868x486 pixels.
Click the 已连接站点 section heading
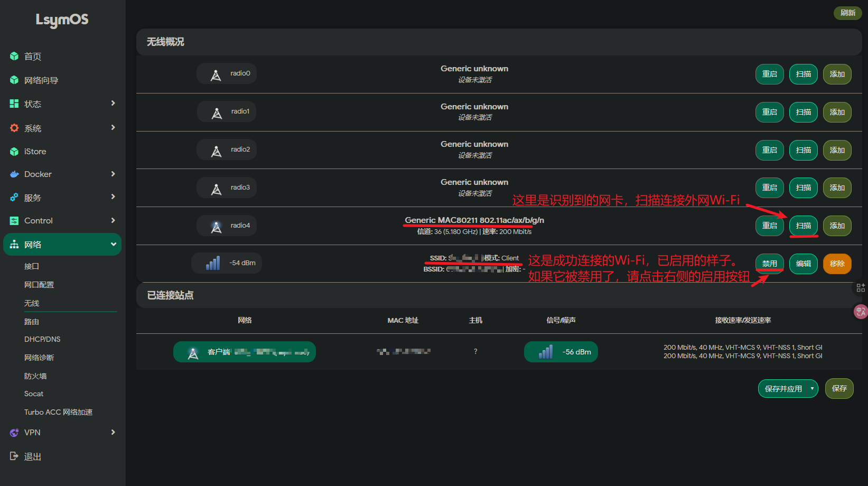(x=170, y=295)
